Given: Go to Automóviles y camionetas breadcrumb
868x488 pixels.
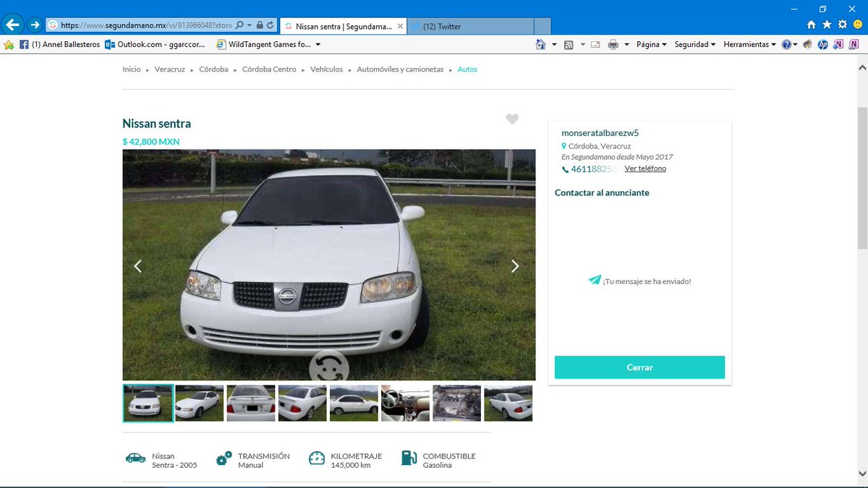Looking at the screenshot, I should (400, 69).
